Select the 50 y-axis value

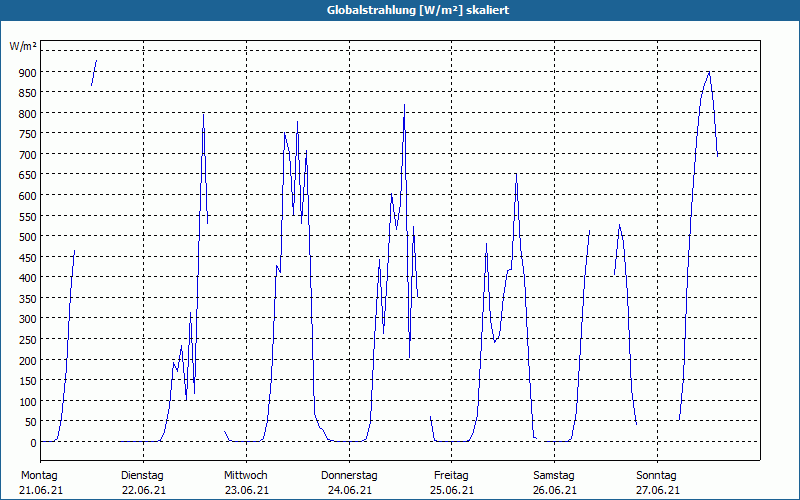click(31, 422)
